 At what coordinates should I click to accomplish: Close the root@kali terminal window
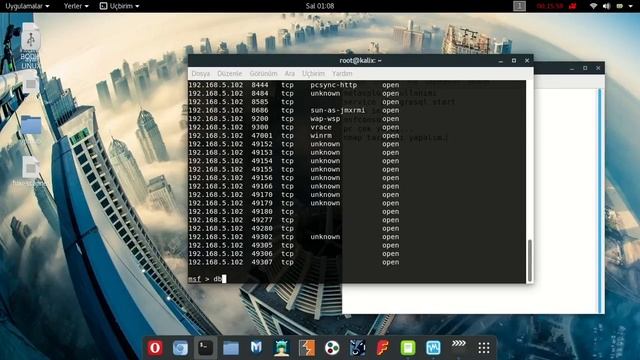(x=527, y=60)
